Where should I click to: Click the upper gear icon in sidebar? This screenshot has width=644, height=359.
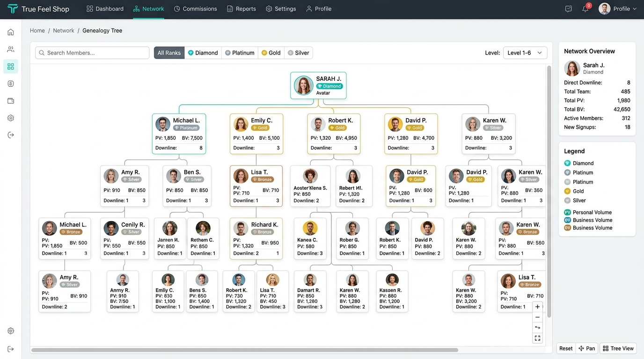tap(11, 118)
